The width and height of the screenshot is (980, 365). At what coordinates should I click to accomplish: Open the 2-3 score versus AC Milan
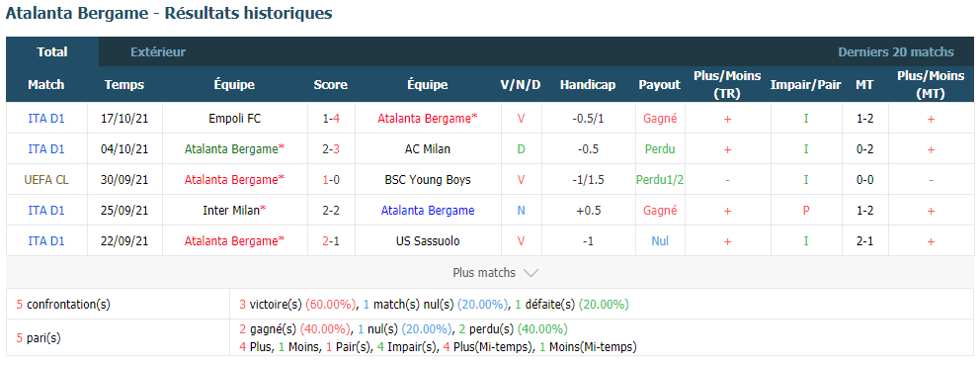pos(331,149)
